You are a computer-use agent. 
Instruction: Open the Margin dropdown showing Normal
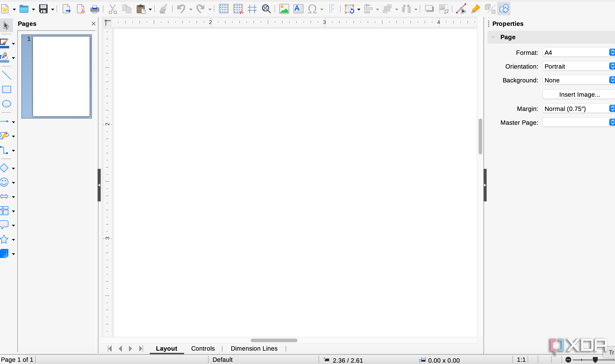point(579,108)
